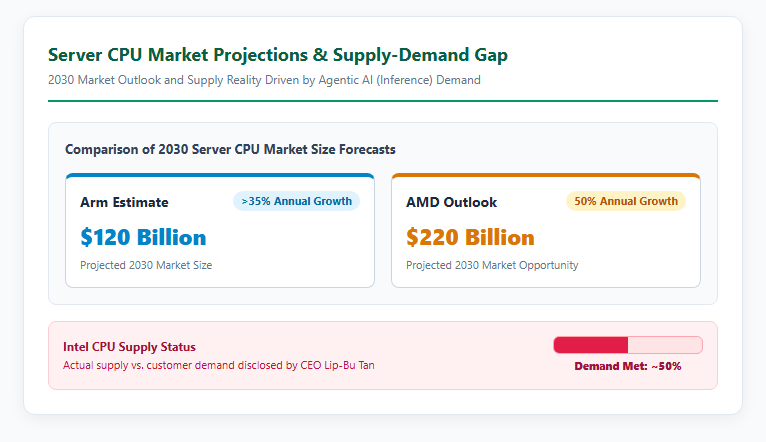Click the '50% Annual Growth' badge
The width and height of the screenshot is (766, 442).
626,201
